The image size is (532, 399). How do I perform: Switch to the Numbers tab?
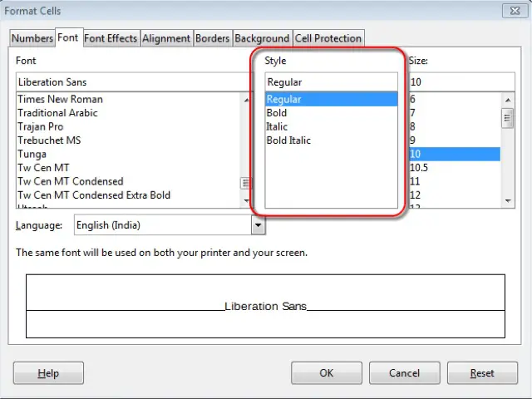point(32,38)
